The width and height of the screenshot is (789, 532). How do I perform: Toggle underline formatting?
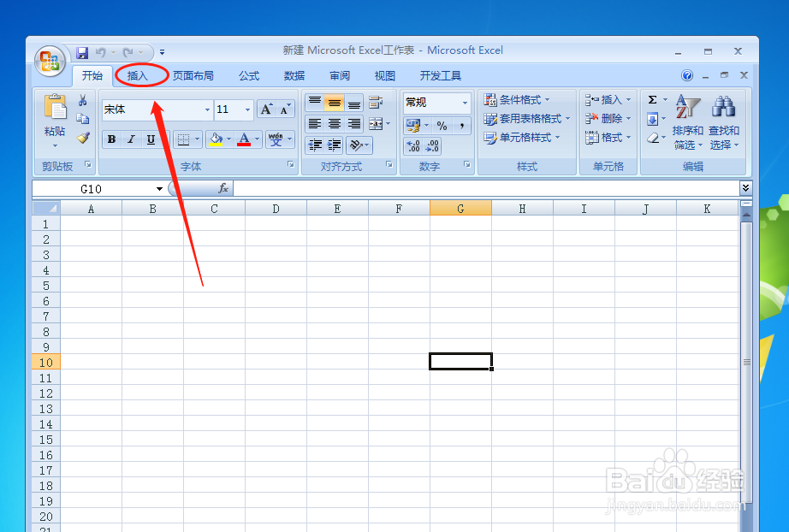click(151, 139)
